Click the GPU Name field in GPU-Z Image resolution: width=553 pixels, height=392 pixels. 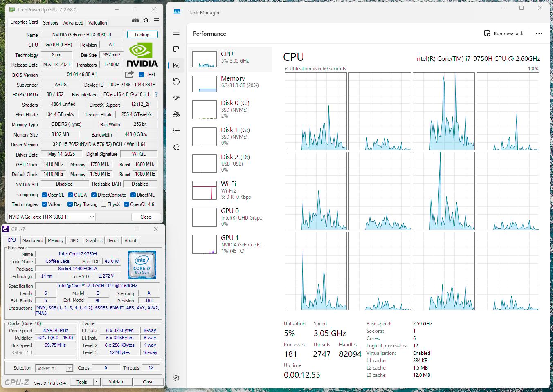coord(82,35)
